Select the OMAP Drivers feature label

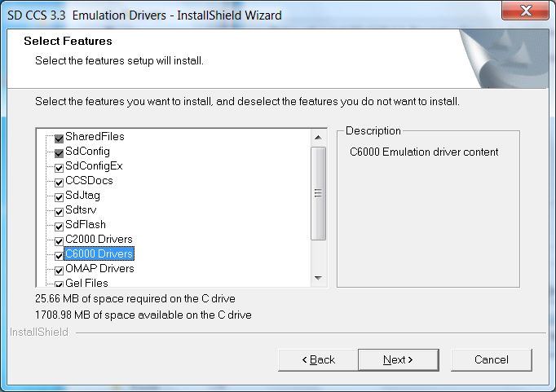click(x=99, y=269)
